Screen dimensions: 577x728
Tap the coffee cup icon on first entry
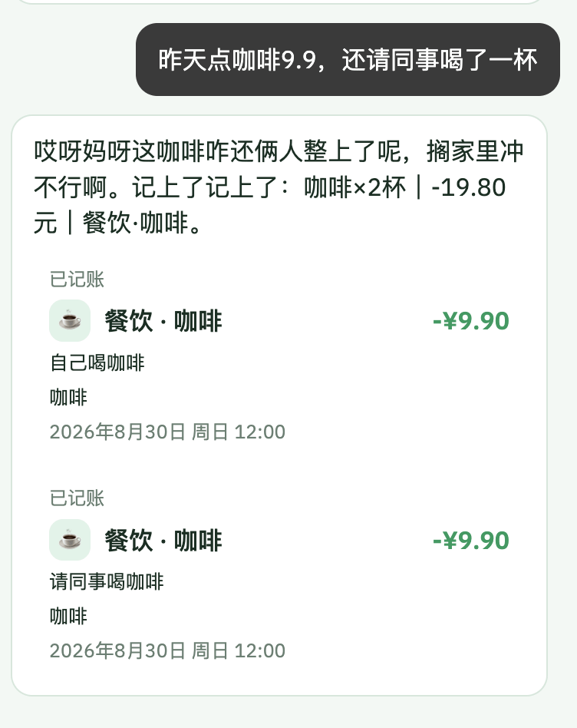tap(70, 320)
